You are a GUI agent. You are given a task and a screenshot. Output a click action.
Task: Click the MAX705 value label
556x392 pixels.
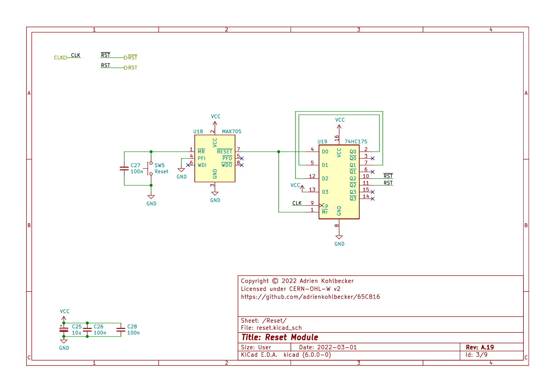point(232,132)
